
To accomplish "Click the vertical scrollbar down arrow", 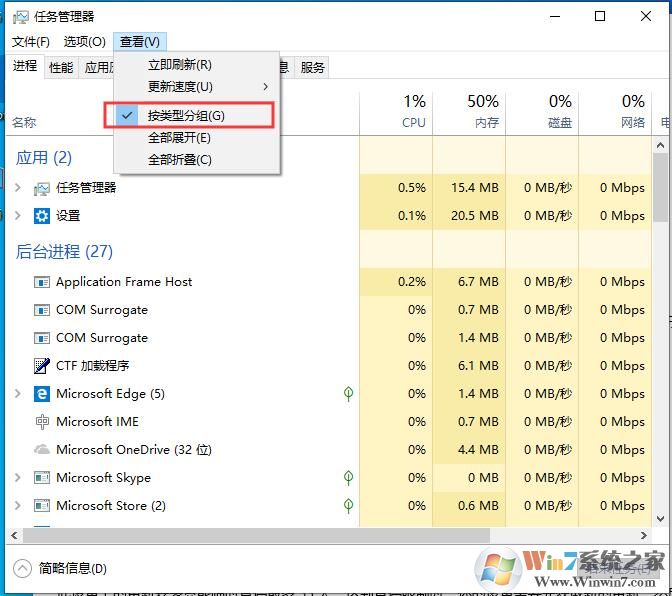I will pyautogui.click(x=660, y=519).
